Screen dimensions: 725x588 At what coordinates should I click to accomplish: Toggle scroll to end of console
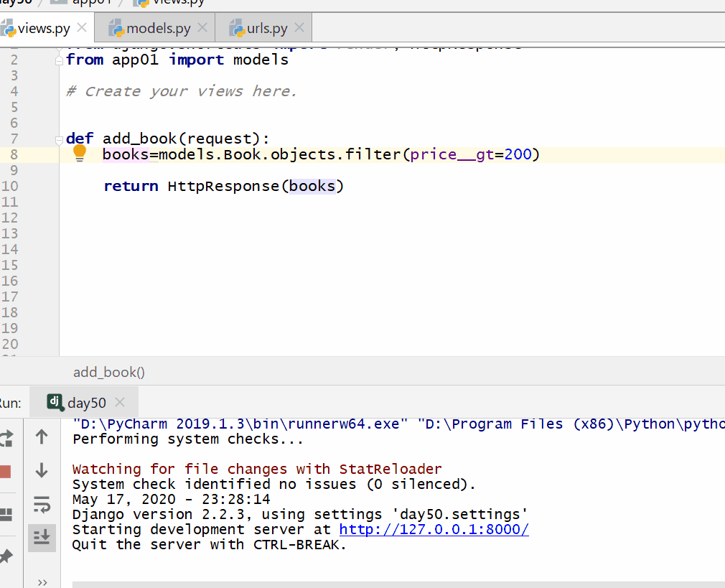coord(42,538)
